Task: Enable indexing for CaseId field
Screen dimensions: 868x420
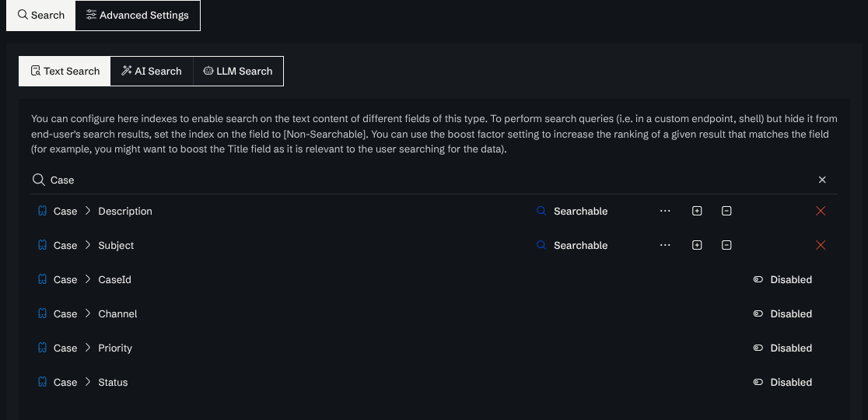Action: 782,279
